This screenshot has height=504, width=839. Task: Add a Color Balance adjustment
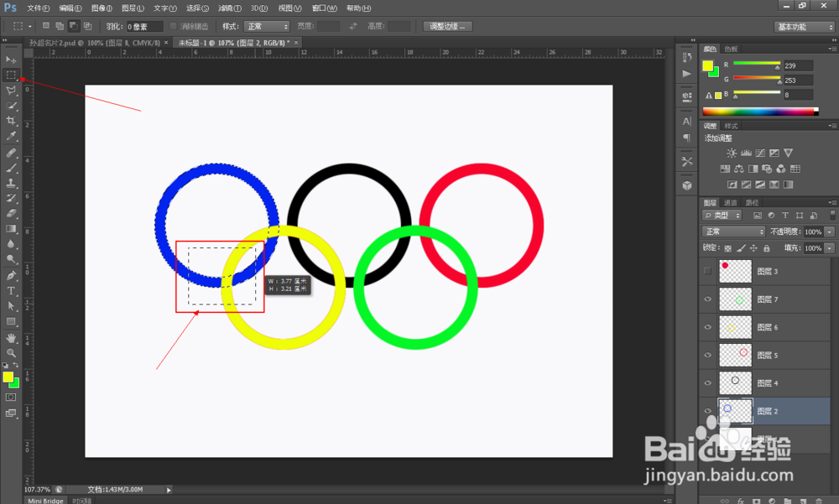(739, 169)
